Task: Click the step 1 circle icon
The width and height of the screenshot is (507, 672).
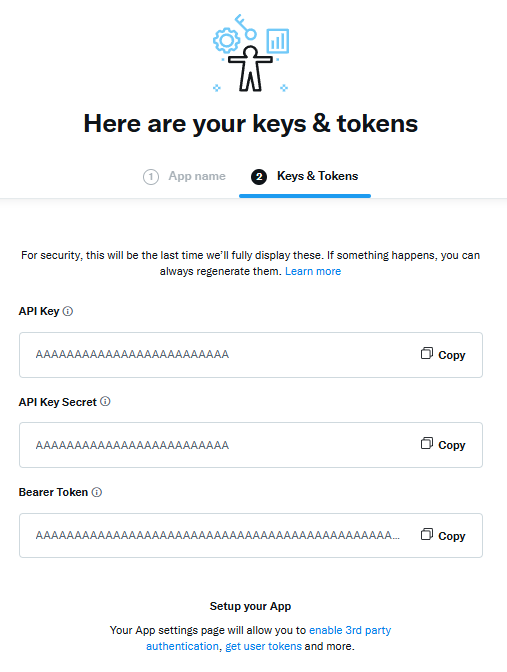Action: click(x=151, y=177)
